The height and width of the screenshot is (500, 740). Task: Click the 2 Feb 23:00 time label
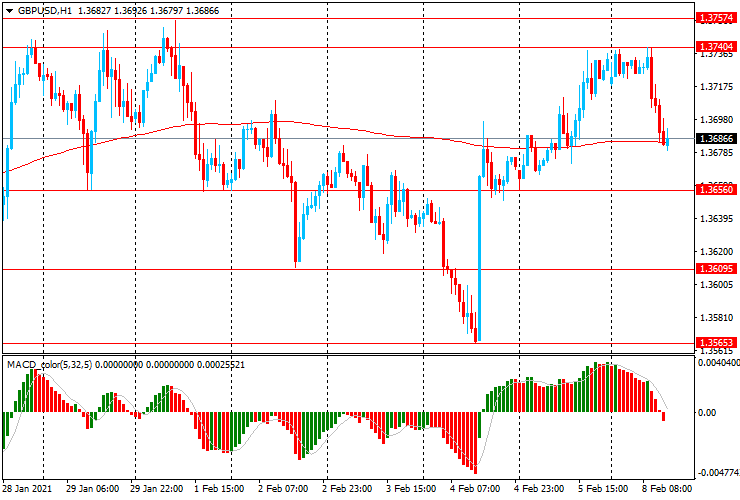pos(347,490)
